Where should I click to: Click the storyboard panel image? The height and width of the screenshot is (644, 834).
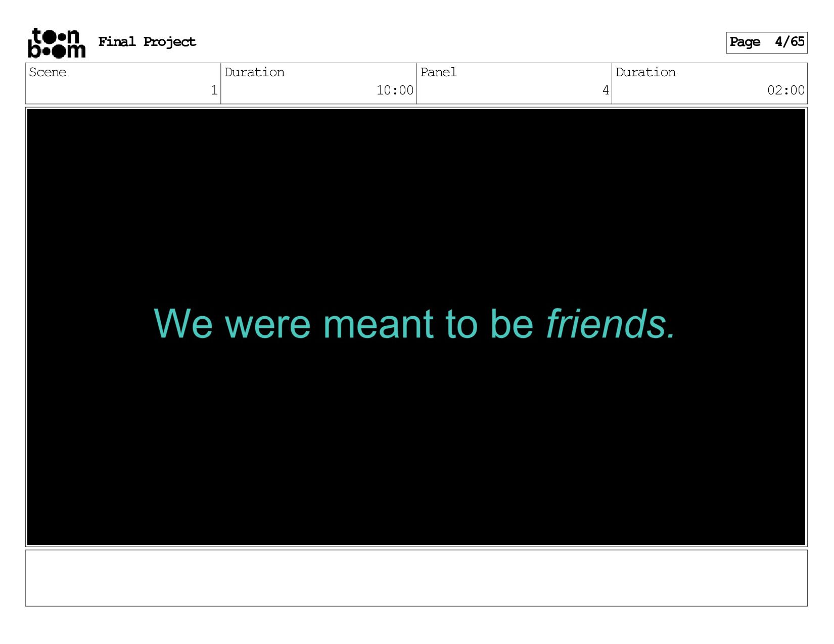click(x=416, y=327)
